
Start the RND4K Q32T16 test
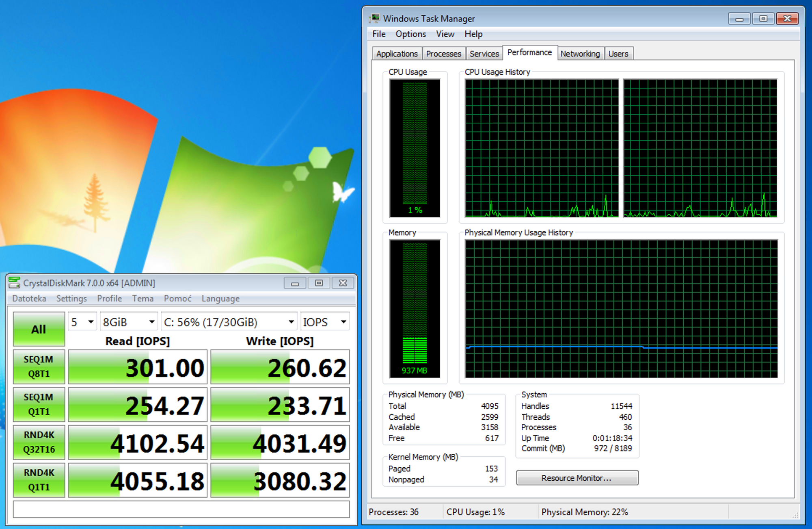pos(39,442)
